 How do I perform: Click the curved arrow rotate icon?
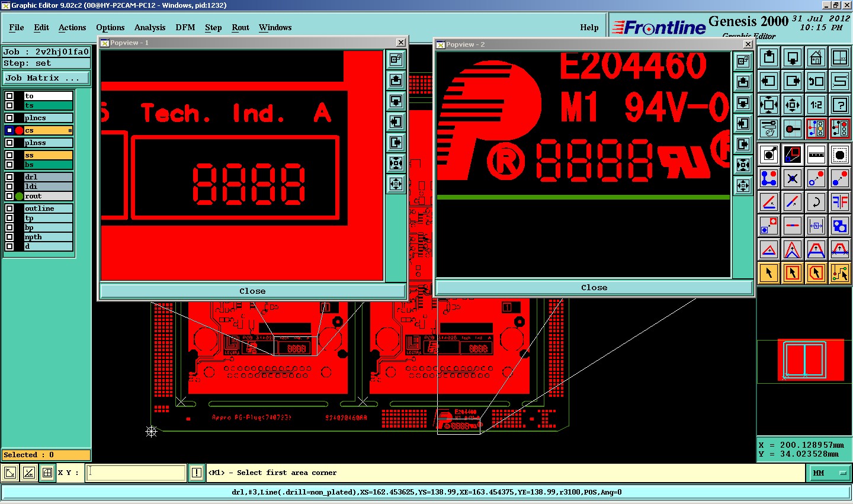(x=816, y=202)
